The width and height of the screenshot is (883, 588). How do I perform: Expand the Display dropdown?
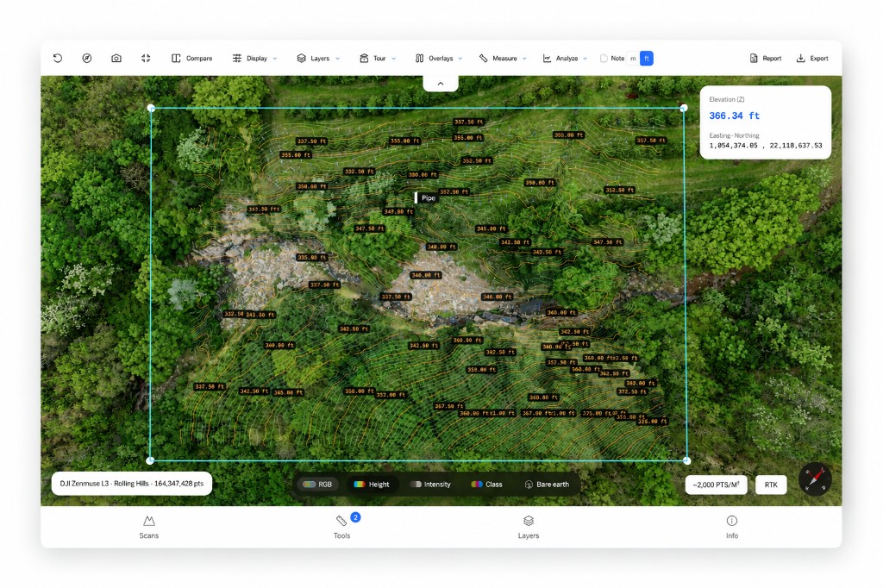254,58
